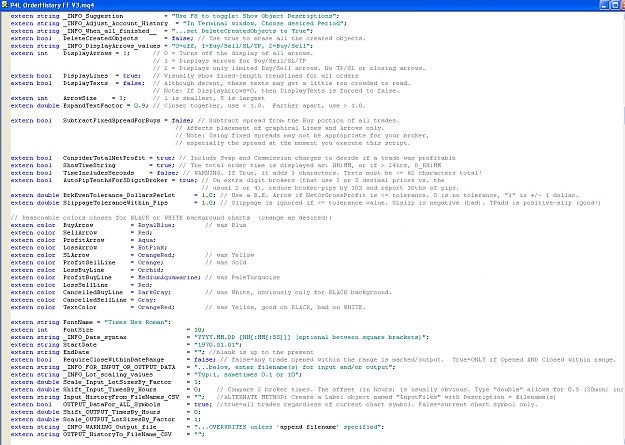Screen dimensions: 625x445
Task: Click the Scale_OUTPUT_LotSizesBy_Factor variable name
Action: tap(119, 419)
